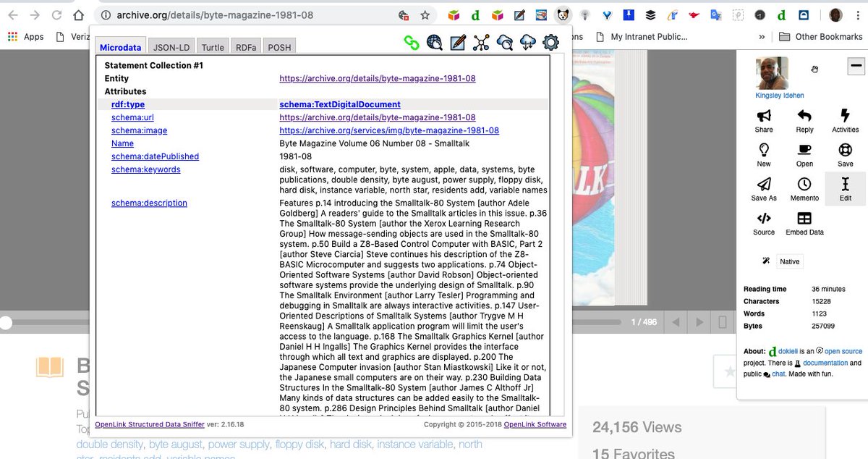Image resolution: width=868 pixels, height=459 pixels.
Task: Open schema:datePublished attribute link
Action: point(155,156)
